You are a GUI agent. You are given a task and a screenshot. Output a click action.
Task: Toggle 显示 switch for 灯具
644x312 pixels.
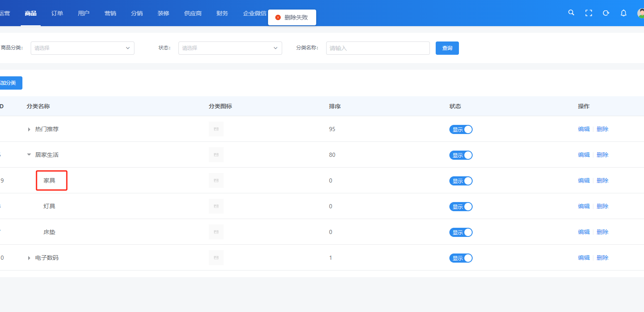tap(461, 207)
